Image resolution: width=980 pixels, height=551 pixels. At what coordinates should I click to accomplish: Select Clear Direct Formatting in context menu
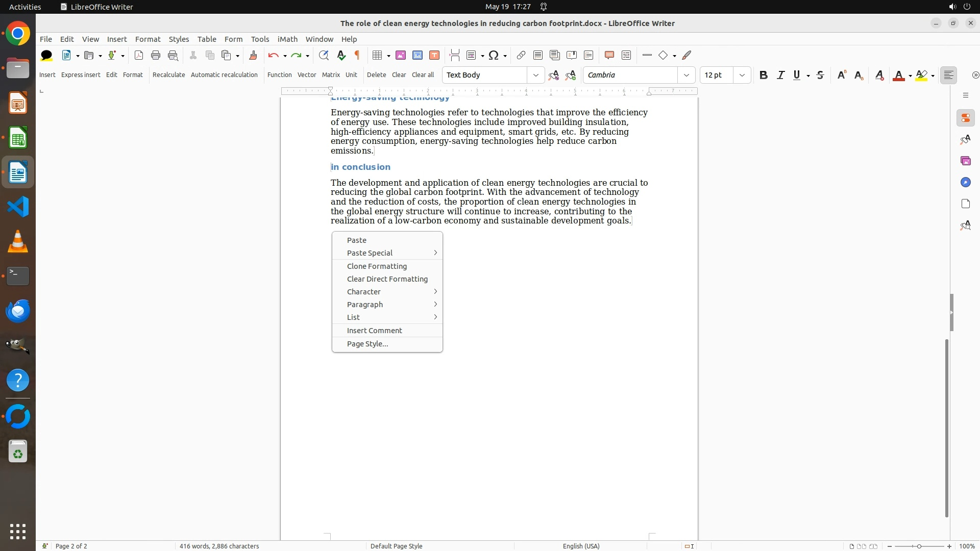[x=387, y=279]
